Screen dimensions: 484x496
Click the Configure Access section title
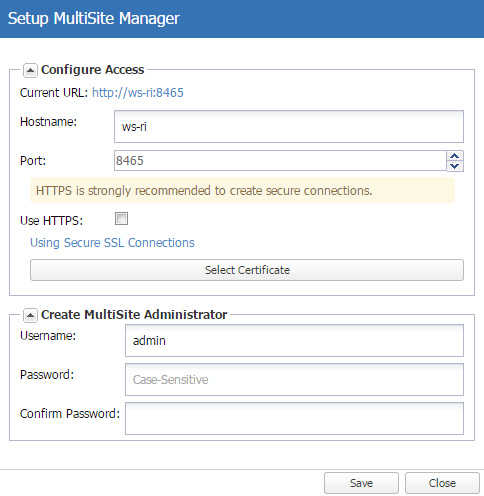93,70
